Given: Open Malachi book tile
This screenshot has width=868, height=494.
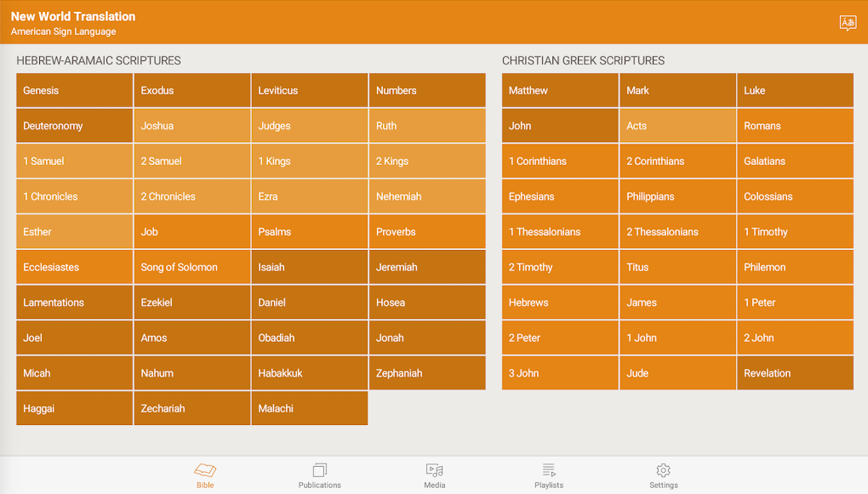Looking at the screenshot, I should (310, 408).
